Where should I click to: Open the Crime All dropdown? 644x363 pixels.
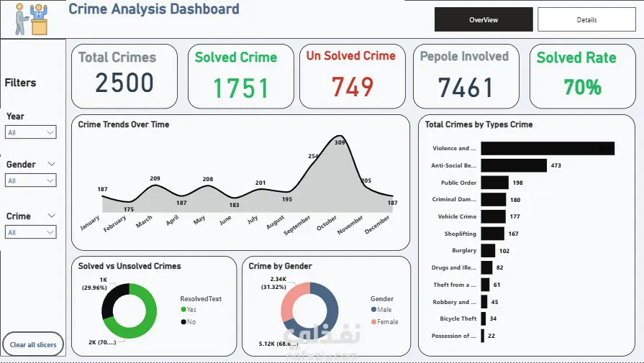click(x=31, y=232)
